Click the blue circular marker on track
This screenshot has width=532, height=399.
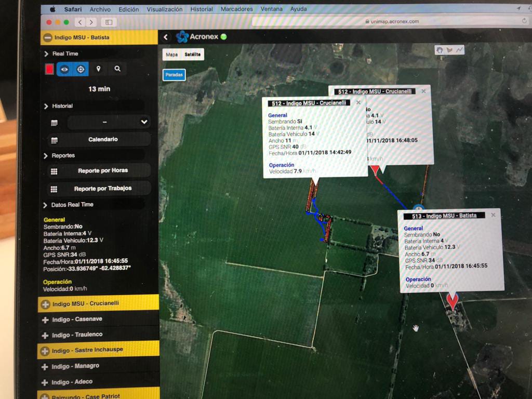tap(418, 208)
